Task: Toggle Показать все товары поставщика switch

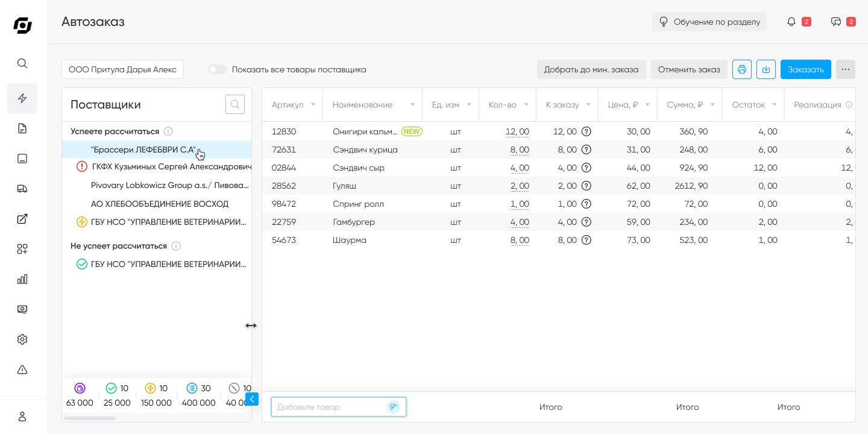Action: coord(218,69)
